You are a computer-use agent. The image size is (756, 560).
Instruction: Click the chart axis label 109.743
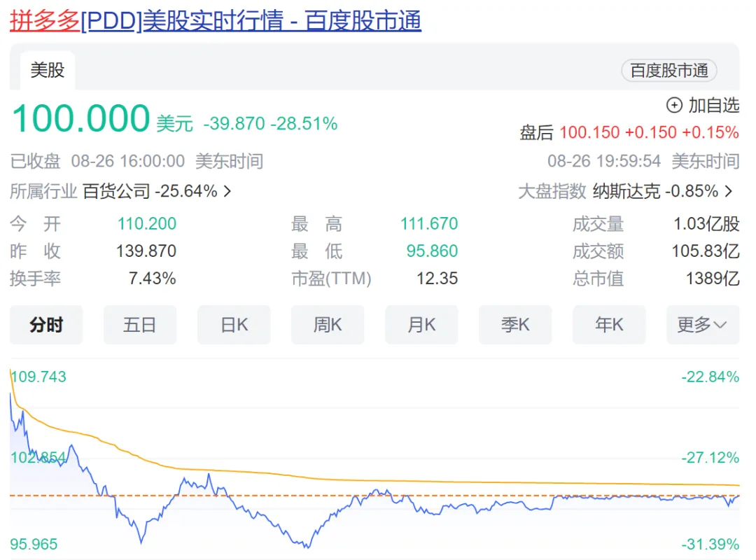pos(38,377)
